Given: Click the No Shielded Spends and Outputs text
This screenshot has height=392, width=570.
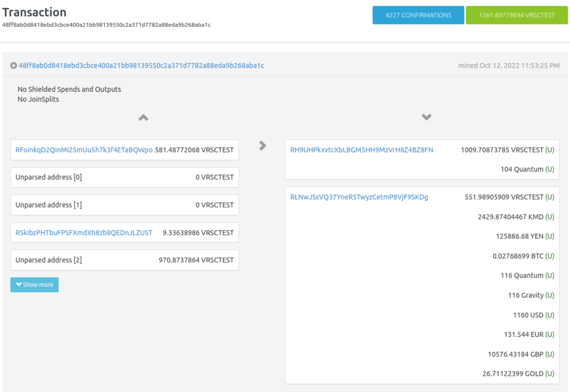Looking at the screenshot, I should 70,89.
